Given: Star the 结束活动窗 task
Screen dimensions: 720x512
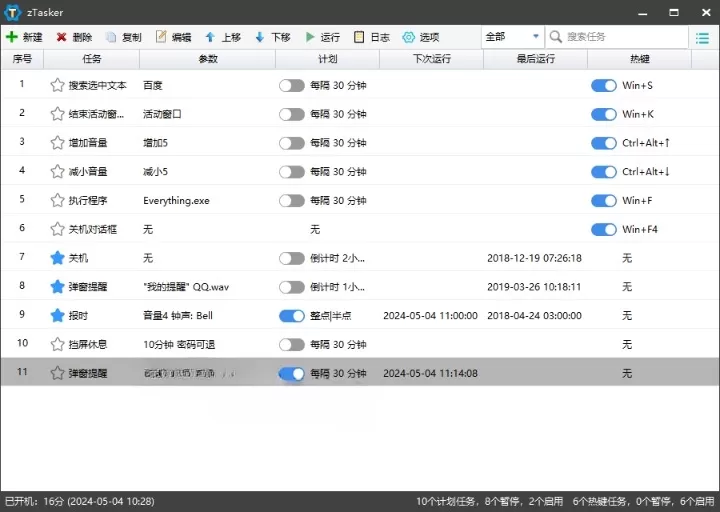Looking at the screenshot, I should [x=57, y=114].
